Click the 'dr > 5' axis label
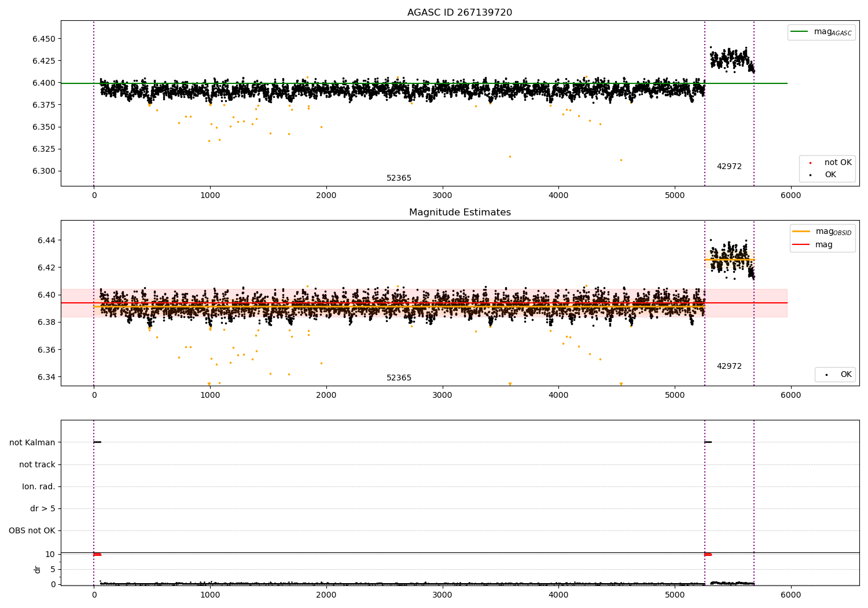Screen dimensions: 868x608 43,508
